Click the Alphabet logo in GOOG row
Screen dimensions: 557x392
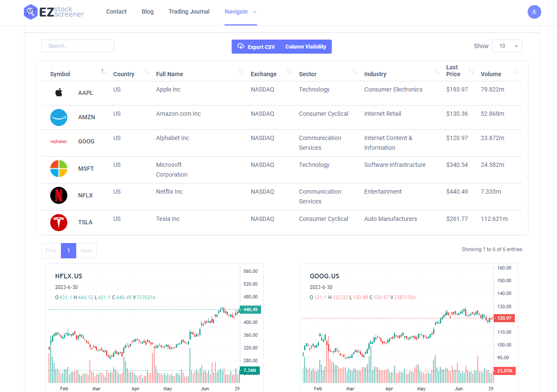point(59,141)
